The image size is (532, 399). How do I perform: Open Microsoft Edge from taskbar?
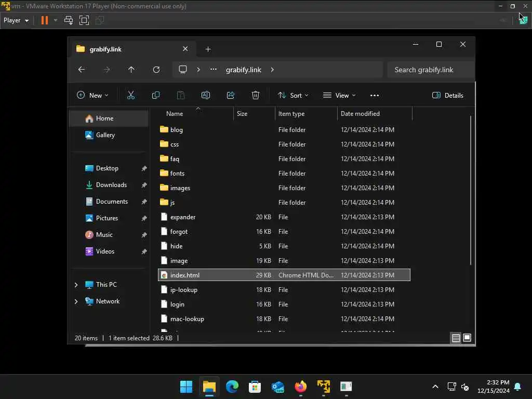(x=232, y=387)
